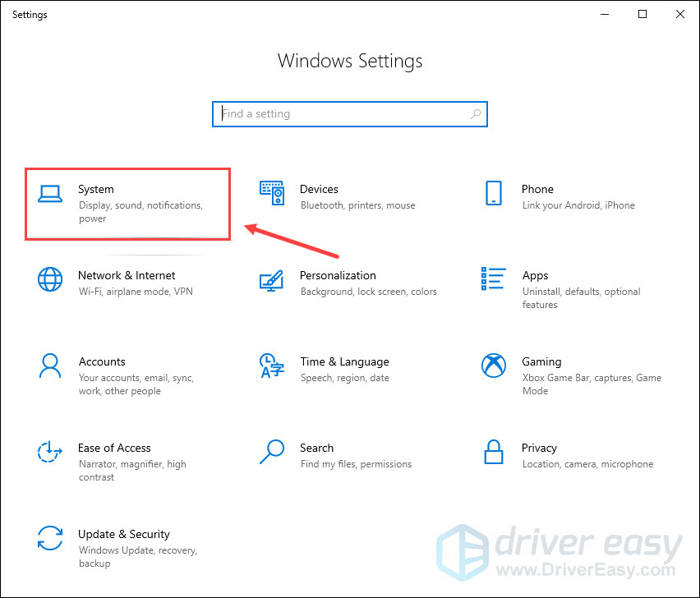The image size is (700, 598).
Task: Open Personalization paintbrush icon
Action: click(272, 279)
